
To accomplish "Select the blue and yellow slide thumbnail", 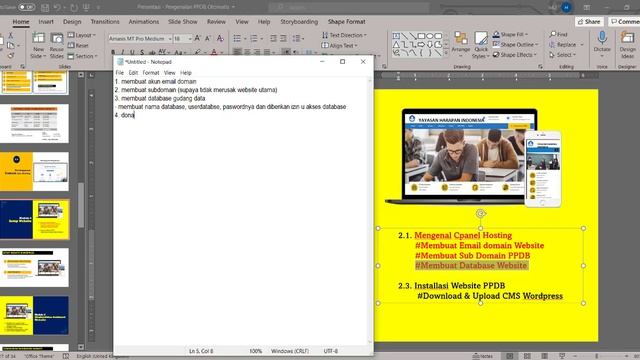I will (x=34, y=220).
